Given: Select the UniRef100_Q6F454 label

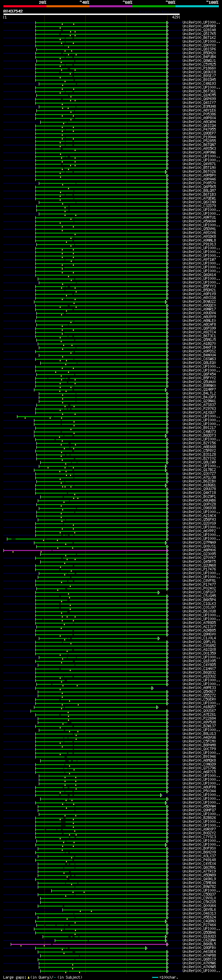Looking at the screenshot, I should tap(199, 374).
